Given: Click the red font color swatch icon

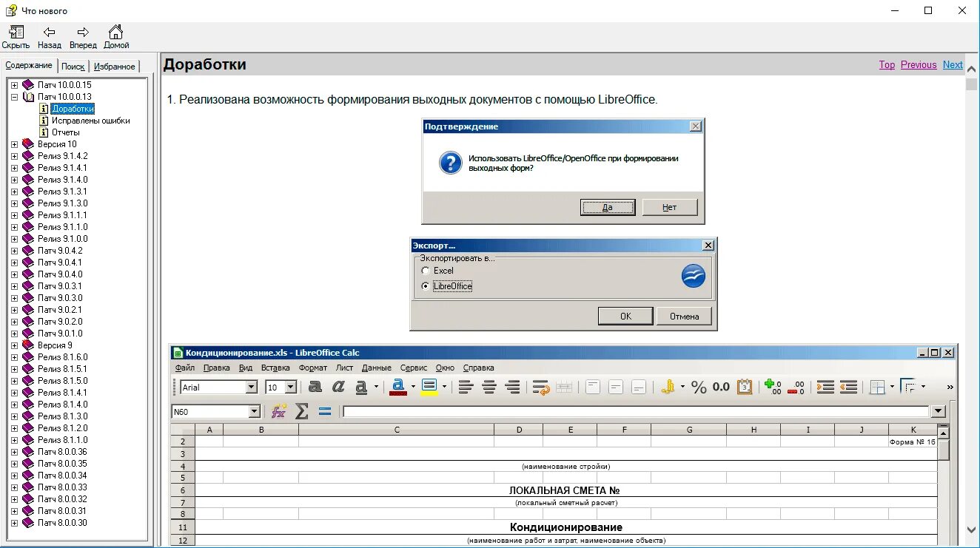Looking at the screenshot, I should (398, 387).
